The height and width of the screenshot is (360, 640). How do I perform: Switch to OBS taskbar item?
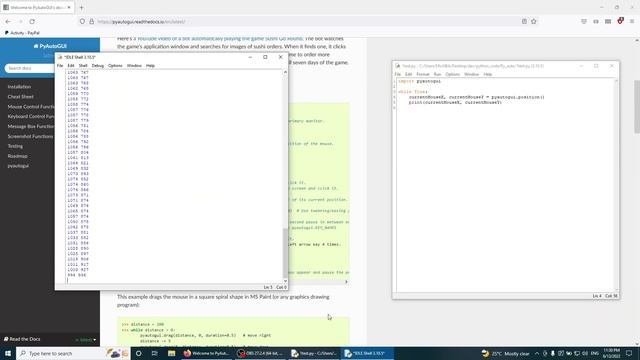[260, 353]
